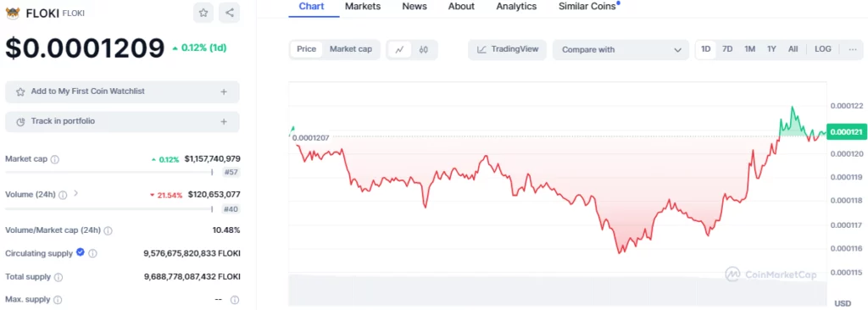Click the $0.0001209 price heading
The image size is (868, 310).
(86, 48)
